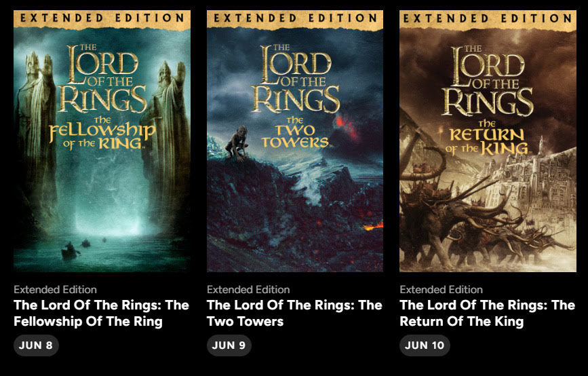
Task: Select the Return Of The King title text
Action: pos(487,314)
